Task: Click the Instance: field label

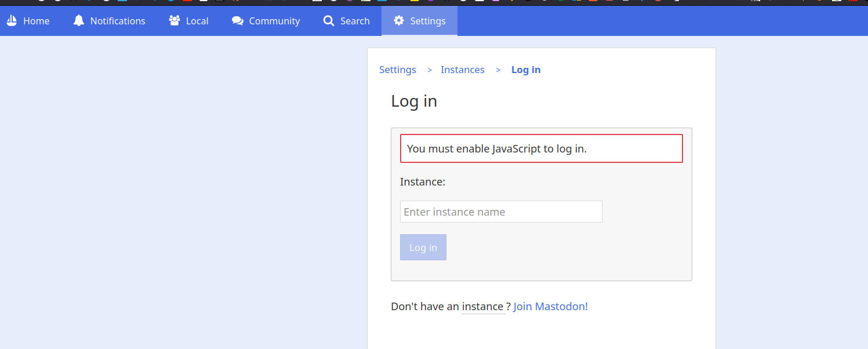Action: [x=423, y=181]
